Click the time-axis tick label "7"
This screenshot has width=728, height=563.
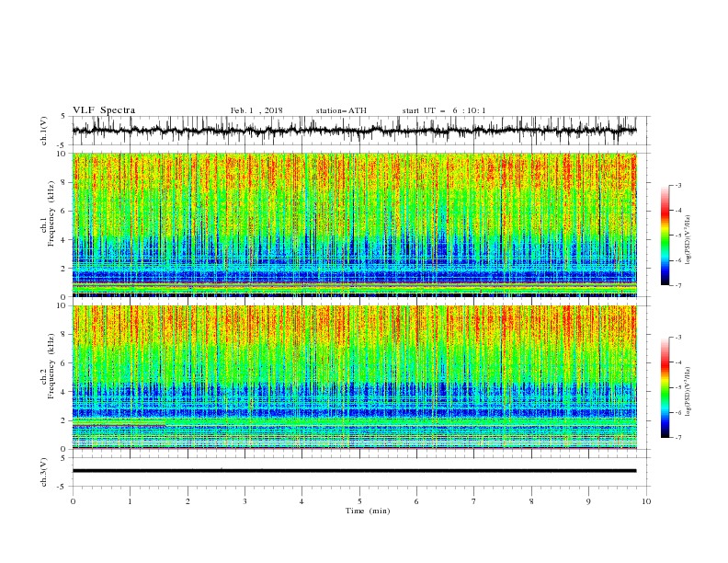click(x=474, y=501)
